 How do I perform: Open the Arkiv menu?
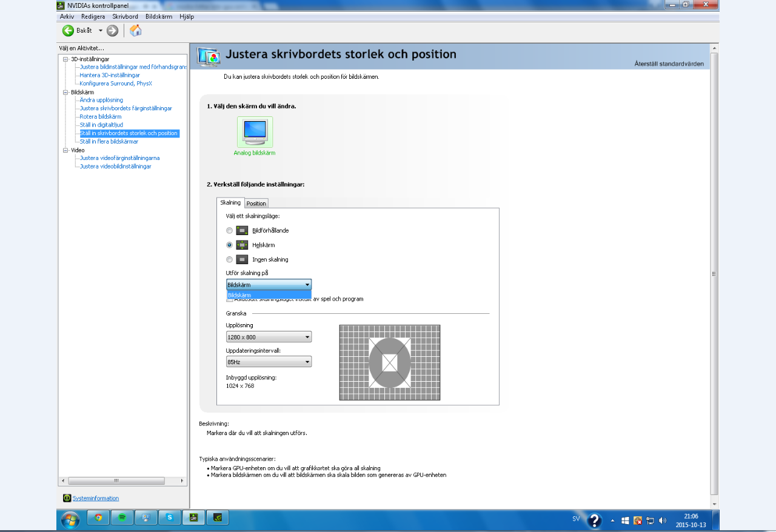[67, 16]
